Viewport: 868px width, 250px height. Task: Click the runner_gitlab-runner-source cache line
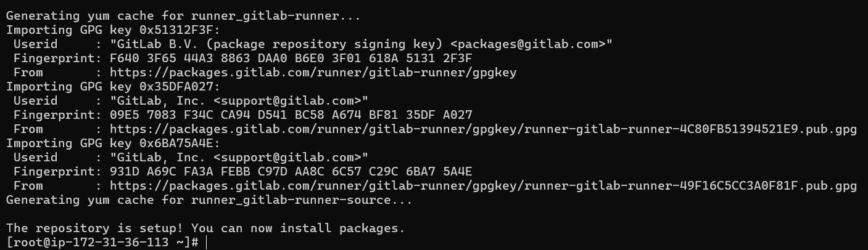coord(209,200)
